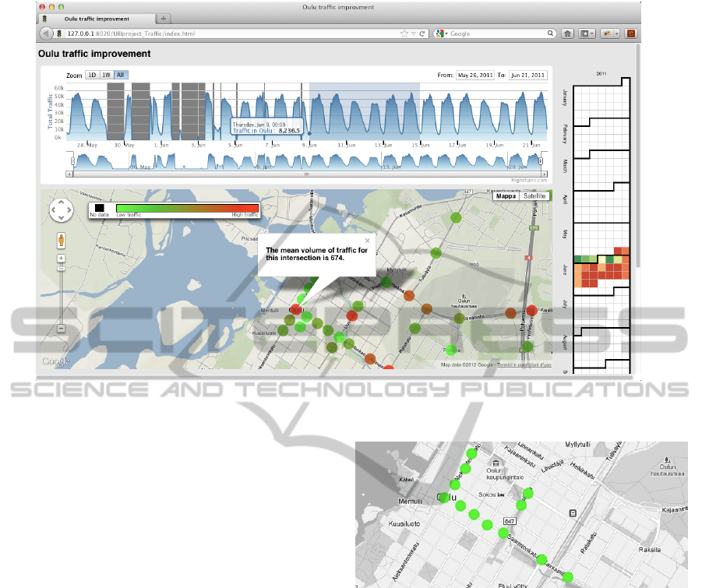Click the browser home icon
Screen dimensions: 702x588
[567, 33]
